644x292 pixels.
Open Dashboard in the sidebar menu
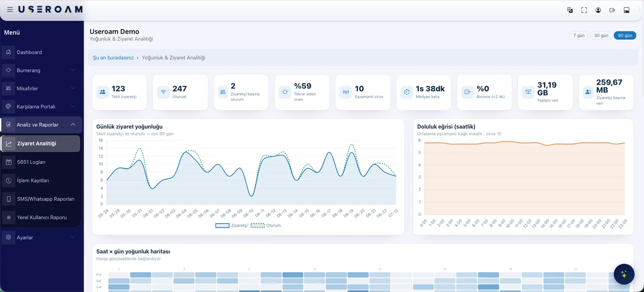[x=41, y=52]
